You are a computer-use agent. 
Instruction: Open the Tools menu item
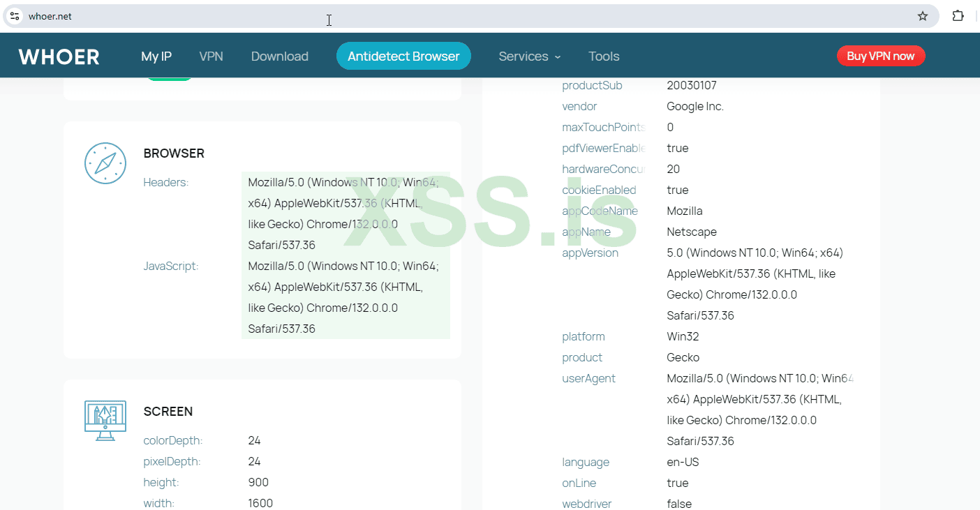click(604, 57)
